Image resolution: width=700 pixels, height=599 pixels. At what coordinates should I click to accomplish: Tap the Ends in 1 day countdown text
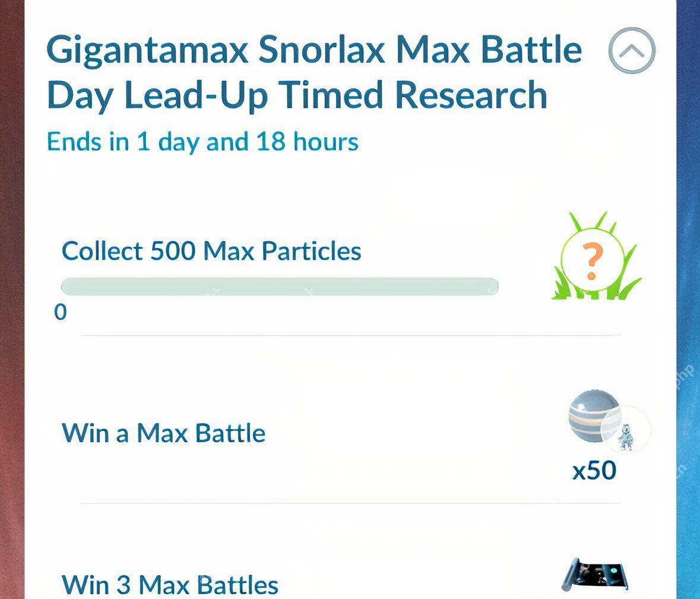(202, 141)
